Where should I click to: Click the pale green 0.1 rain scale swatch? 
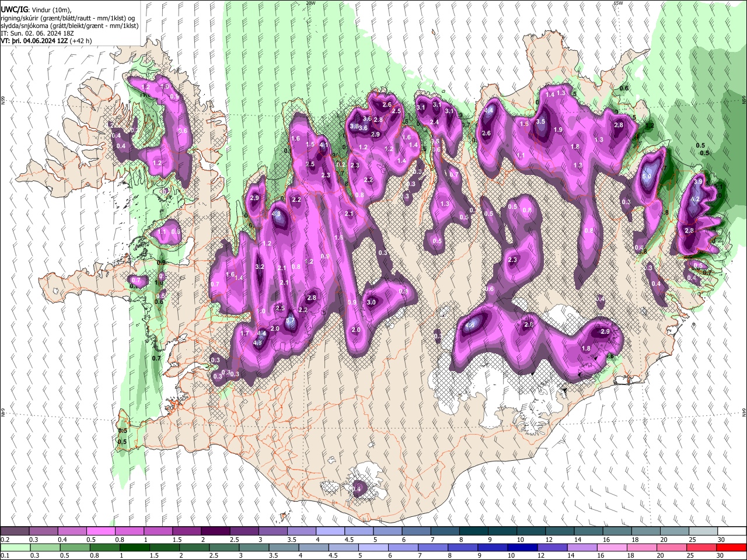click(x=14, y=547)
